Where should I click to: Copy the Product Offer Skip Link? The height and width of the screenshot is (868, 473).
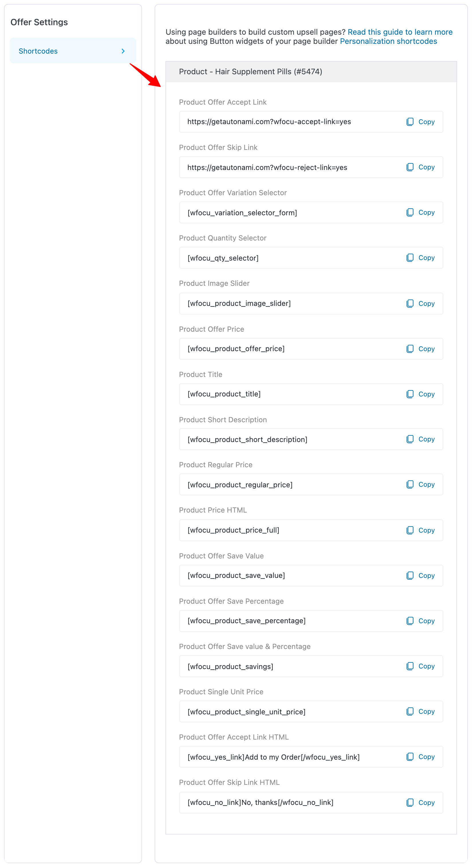(x=421, y=167)
